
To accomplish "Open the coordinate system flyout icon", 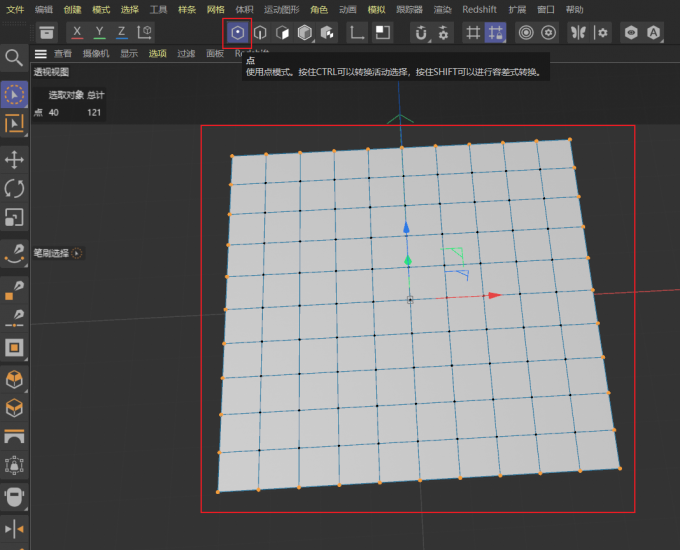I will 144,33.
